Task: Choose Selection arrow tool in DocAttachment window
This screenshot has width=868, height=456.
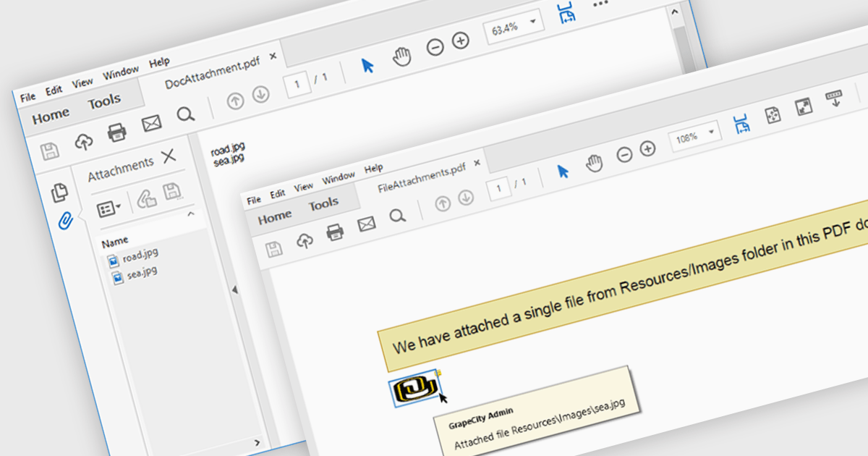Action: click(x=367, y=65)
